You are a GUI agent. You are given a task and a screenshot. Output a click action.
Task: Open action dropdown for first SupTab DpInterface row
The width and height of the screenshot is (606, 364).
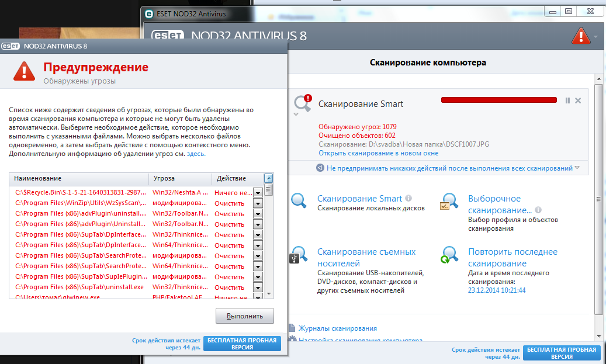tap(258, 234)
